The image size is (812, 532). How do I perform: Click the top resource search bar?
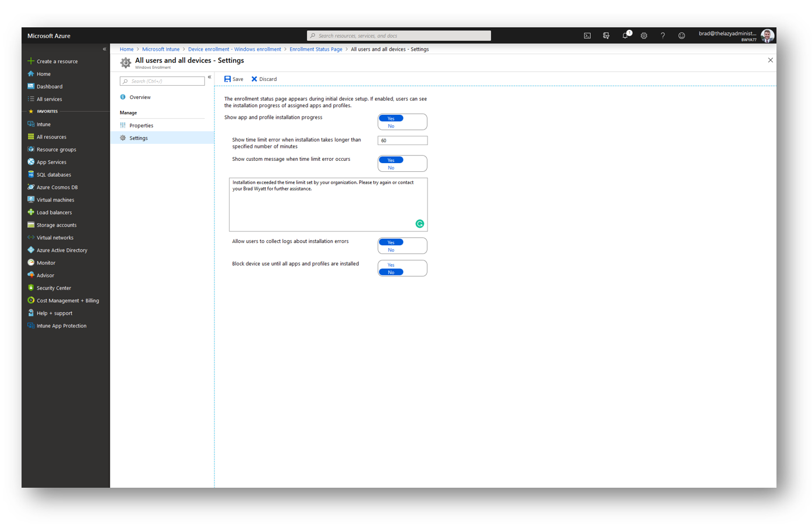coord(399,36)
